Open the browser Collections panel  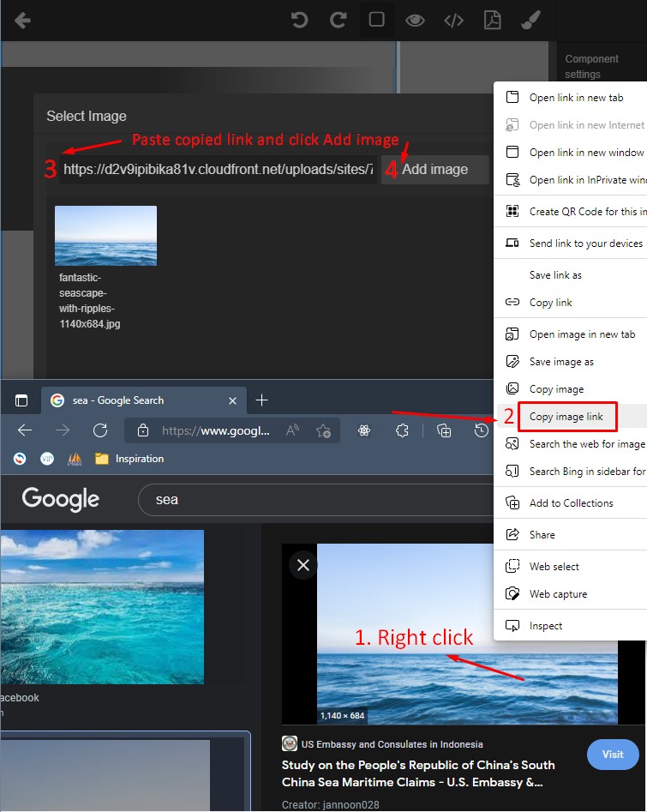pos(444,430)
